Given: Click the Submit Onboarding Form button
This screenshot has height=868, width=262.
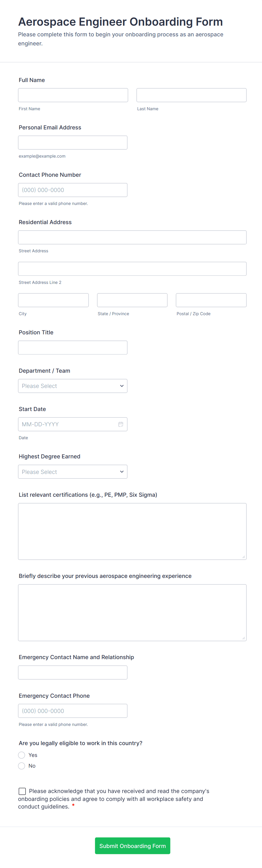Looking at the screenshot, I should point(132,845).
